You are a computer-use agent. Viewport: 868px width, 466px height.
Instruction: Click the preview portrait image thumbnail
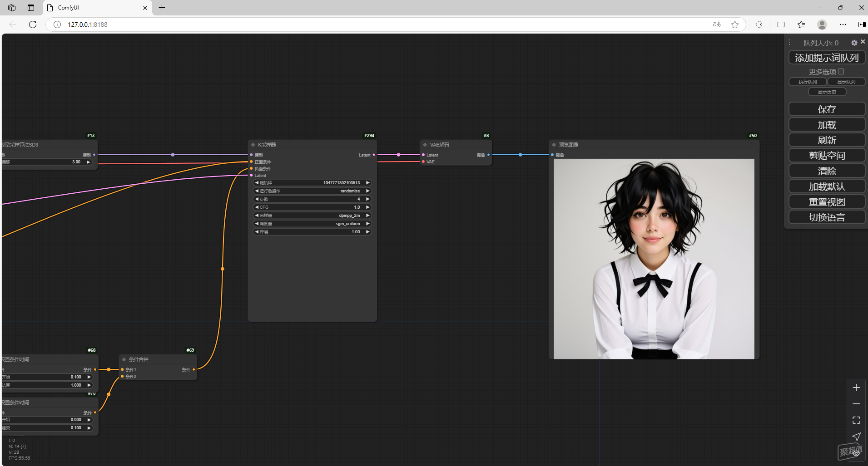[x=654, y=259]
